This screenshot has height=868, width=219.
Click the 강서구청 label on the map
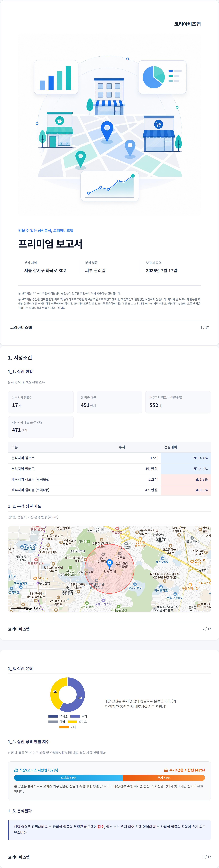pyautogui.click(x=110, y=572)
